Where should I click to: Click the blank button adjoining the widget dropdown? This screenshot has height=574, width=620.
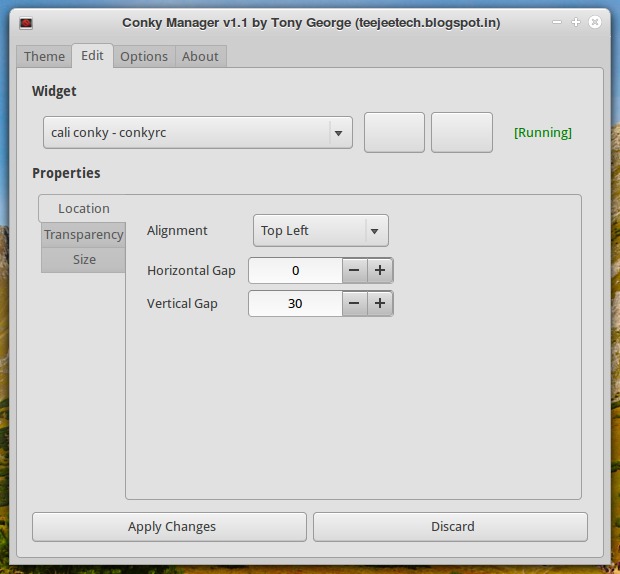[394, 132]
